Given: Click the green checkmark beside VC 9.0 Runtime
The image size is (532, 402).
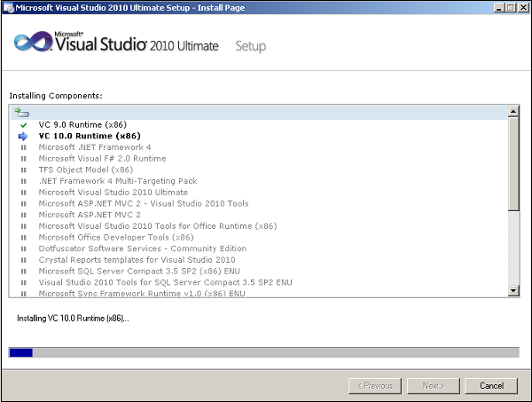Looking at the screenshot, I should (x=23, y=125).
